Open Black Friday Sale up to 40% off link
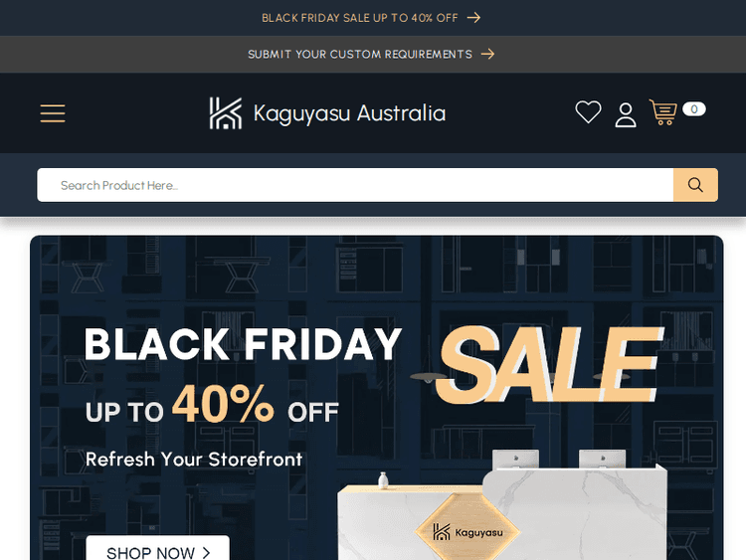 360,18
